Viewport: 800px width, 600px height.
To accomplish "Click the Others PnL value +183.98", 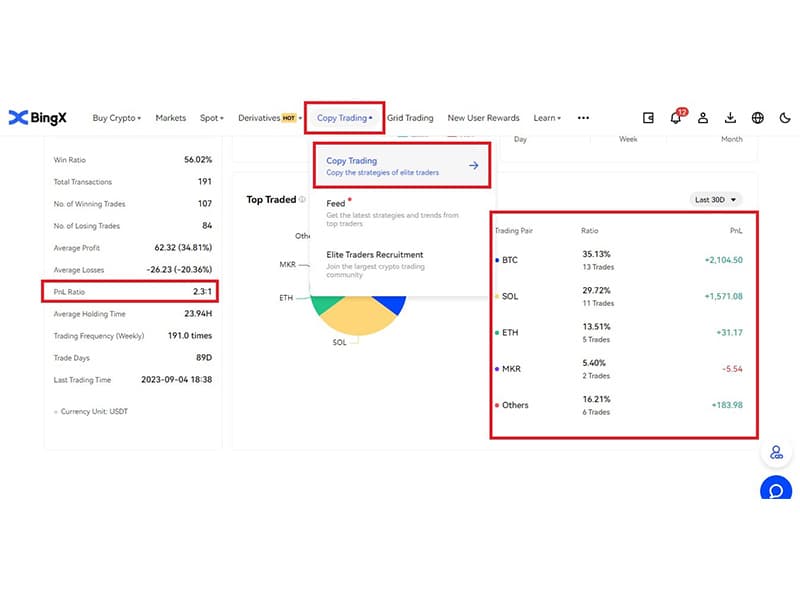I will click(727, 405).
